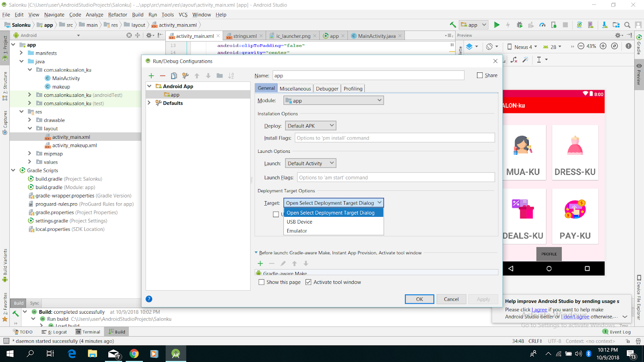The height and width of the screenshot is (362, 644).
Task: Edit defaults wrench icon in dialog
Action: (185, 76)
